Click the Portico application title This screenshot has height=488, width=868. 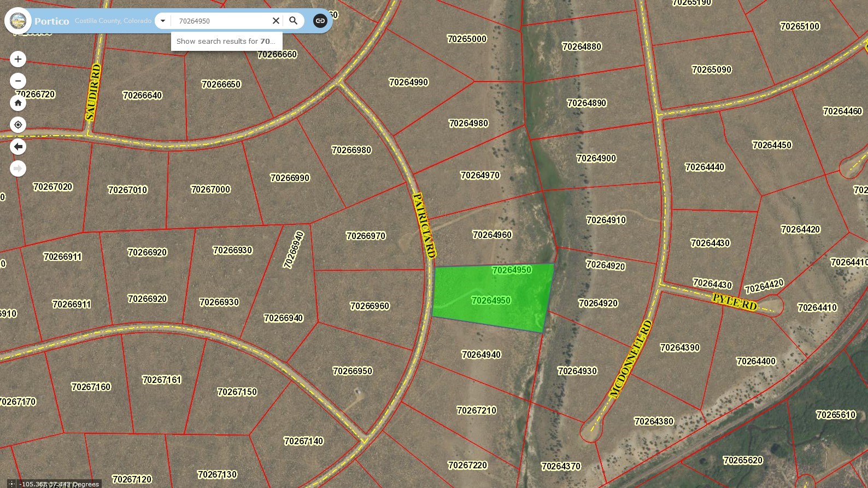[52, 21]
